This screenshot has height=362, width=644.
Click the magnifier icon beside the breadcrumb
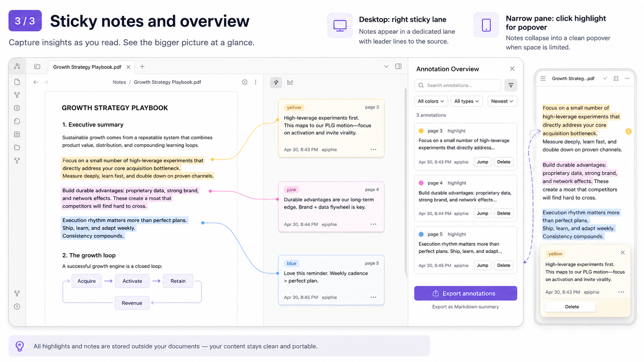245,82
